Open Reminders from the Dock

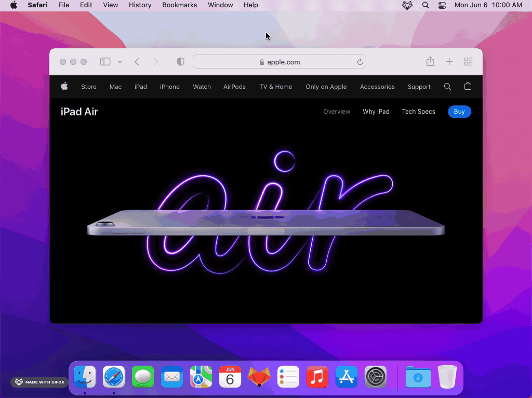[288, 377]
